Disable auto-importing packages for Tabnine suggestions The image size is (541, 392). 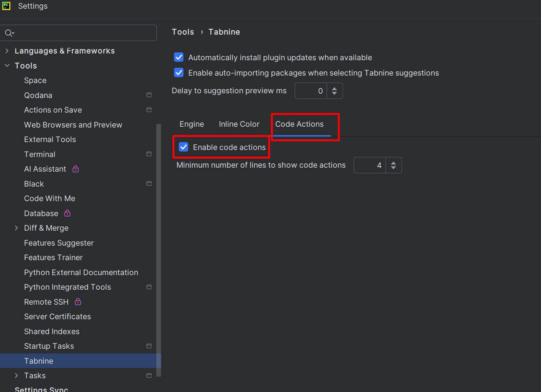[x=178, y=72]
